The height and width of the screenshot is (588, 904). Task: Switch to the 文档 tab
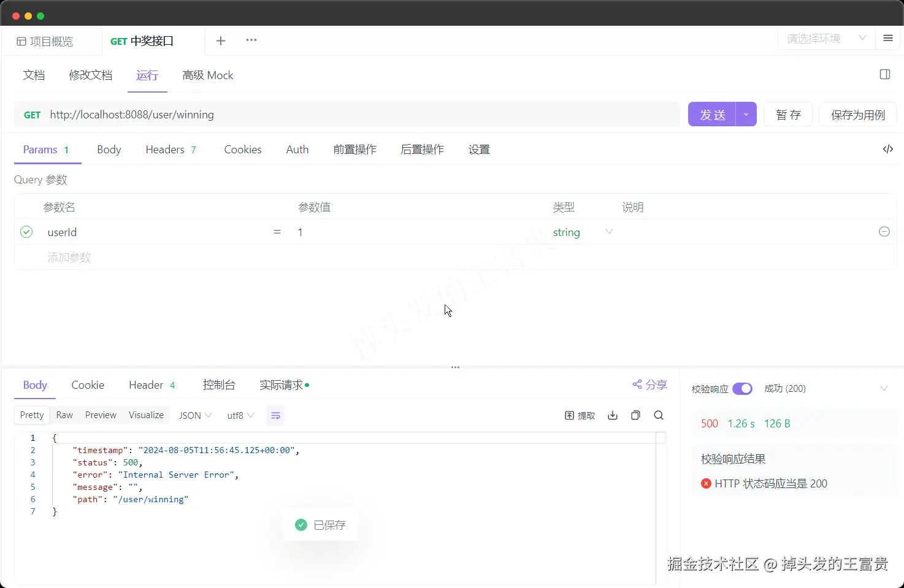point(34,75)
